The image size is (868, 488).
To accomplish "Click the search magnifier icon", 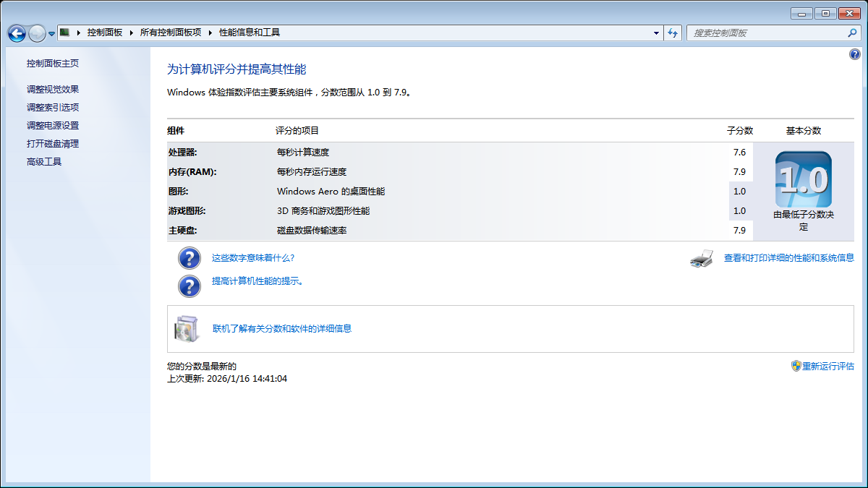I will 852,33.
